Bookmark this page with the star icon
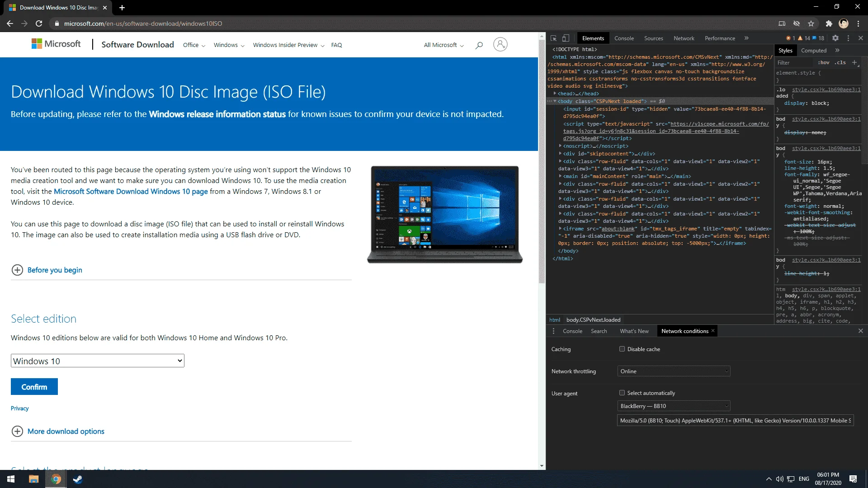 (811, 23)
